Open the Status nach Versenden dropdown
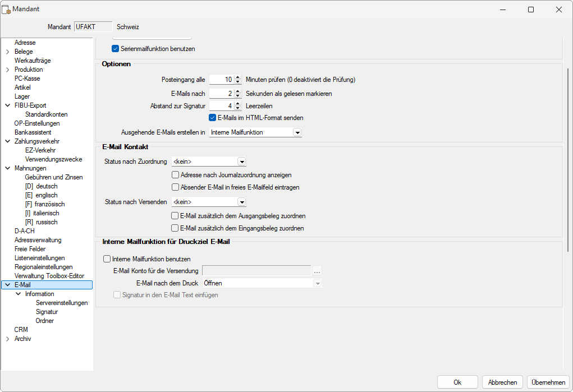The image size is (573, 392). point(241,202)
